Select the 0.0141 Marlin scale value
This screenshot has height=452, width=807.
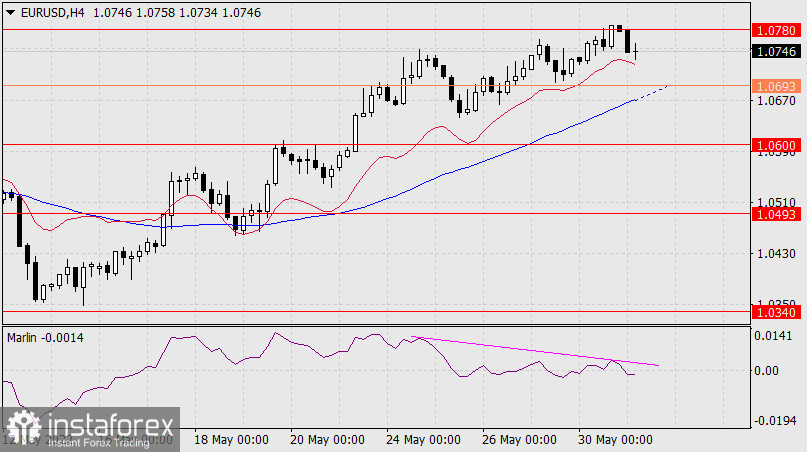[x=773, y=336]
